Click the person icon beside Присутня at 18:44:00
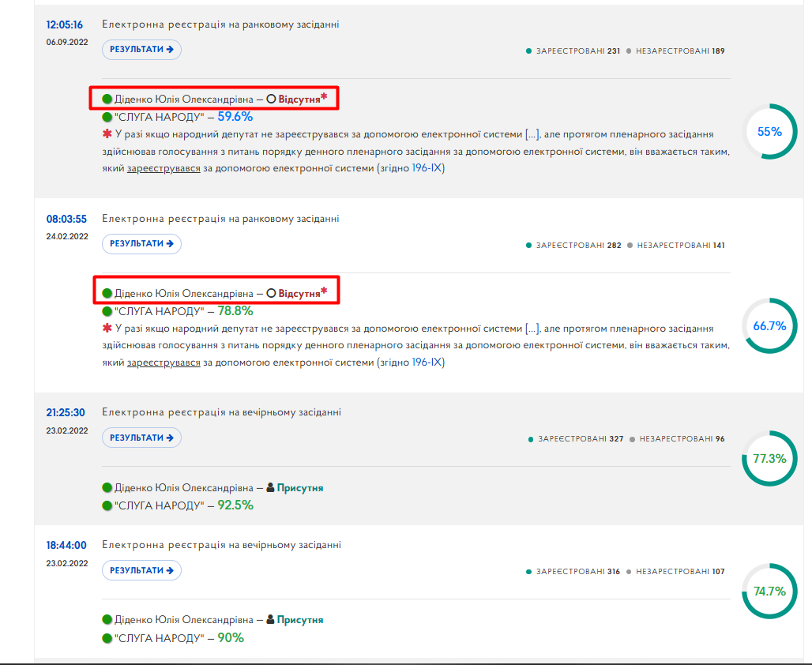 (270, 619)
